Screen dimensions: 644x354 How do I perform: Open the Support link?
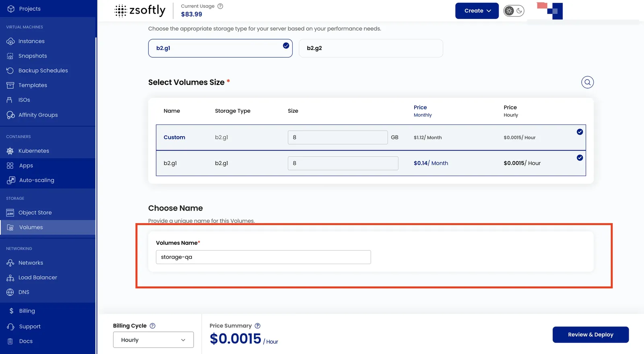coord(30,327)
